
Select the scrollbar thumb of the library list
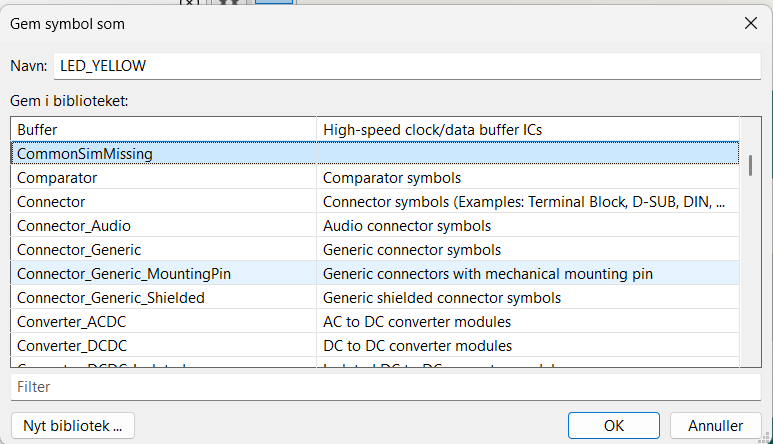click(x=750, y=166)
